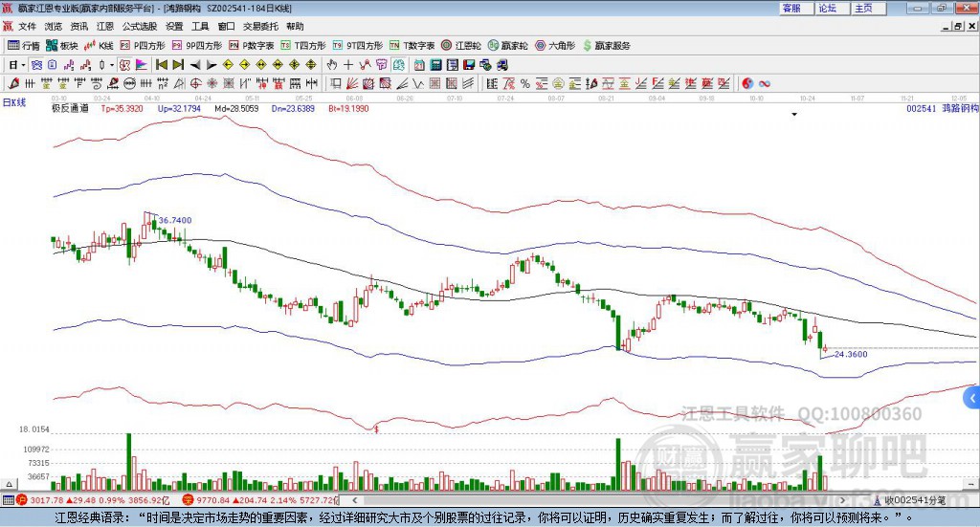Expand the black triangle dropdown above chart
Viewport: 980px width, 527px height.
pos(794,115)
